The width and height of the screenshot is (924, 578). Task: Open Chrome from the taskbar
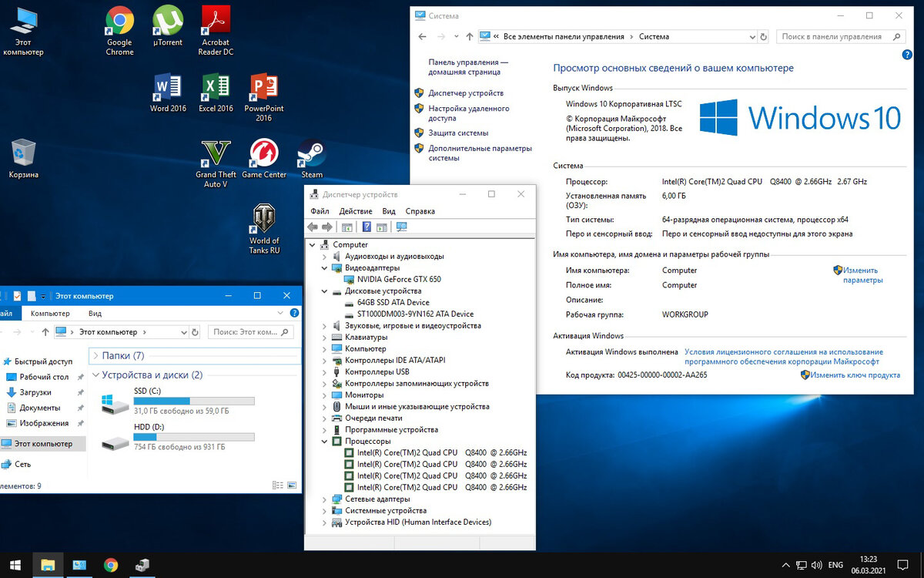111,565
